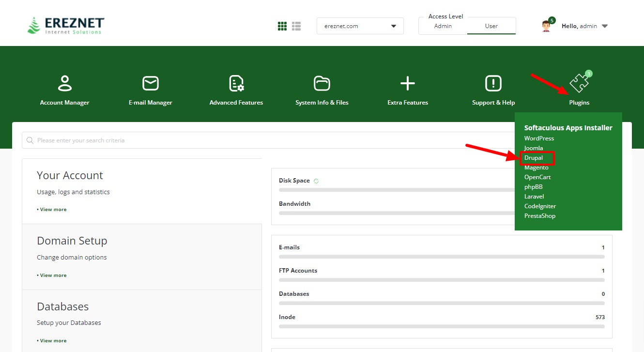The image size is (644, 352).
Task: Click the Inode usage bar
Action: [x=442, y=327]
